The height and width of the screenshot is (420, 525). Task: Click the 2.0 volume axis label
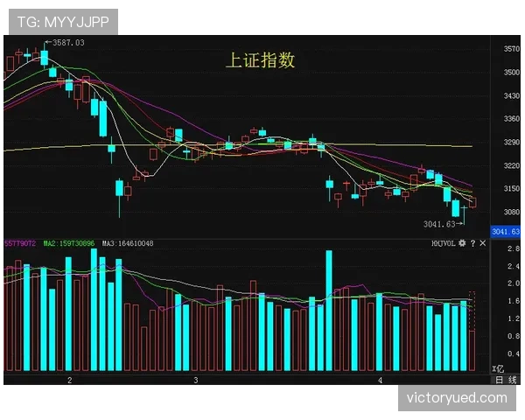click(514, 283)
